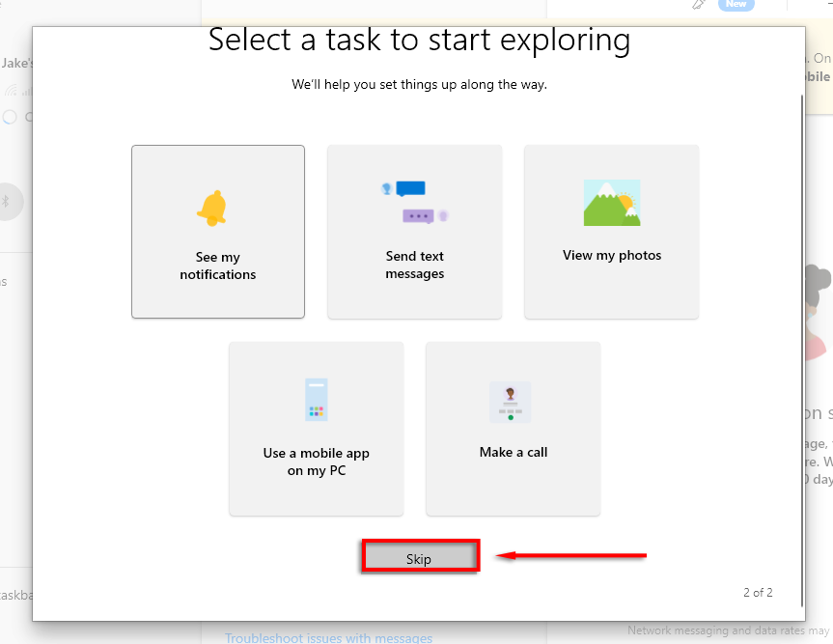Screen dimensions: 833x644
Task: Click the Wi-Fi signal icon under Jake's device
Action: (11, 91)
